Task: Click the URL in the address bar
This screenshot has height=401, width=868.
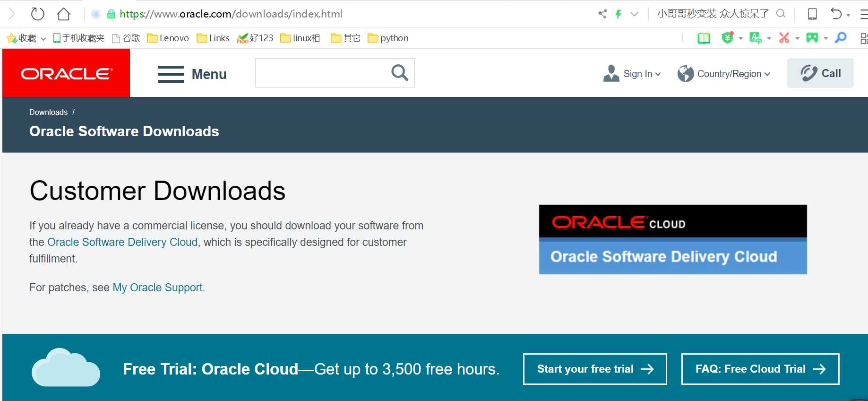Action: pyautogui.click(x=231, y=14)
